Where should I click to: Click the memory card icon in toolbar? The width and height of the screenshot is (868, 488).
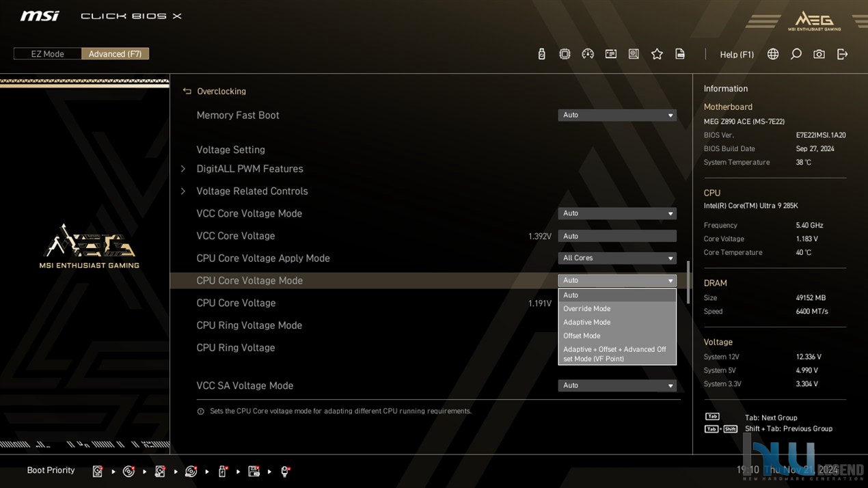click(x=611, y=54)
